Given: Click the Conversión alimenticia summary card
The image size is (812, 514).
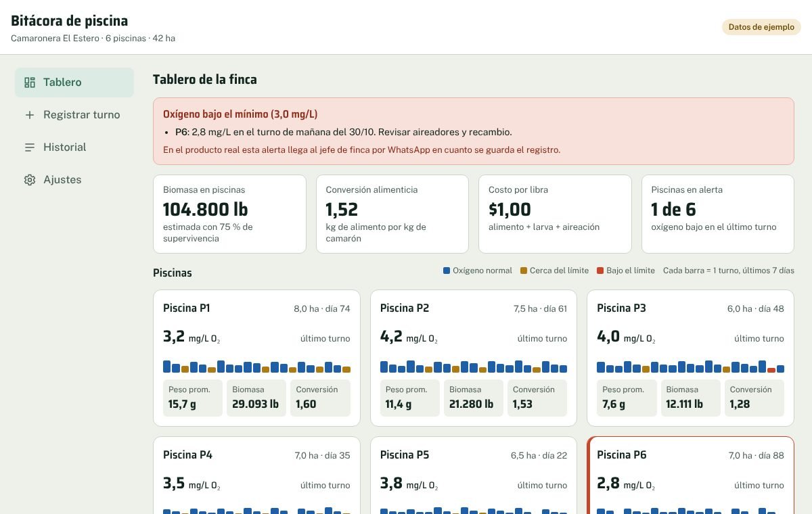Looking at the screenshot, I should (x=392, y=214).
